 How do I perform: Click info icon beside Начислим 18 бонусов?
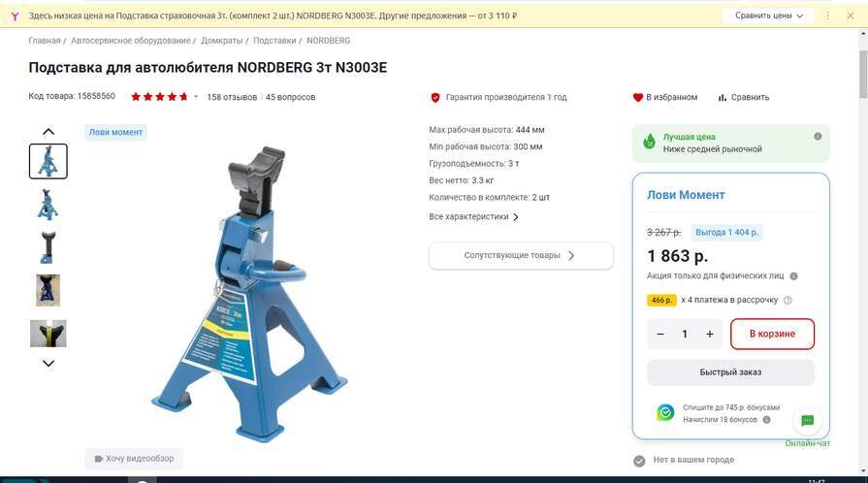click(x=767, y=420)
